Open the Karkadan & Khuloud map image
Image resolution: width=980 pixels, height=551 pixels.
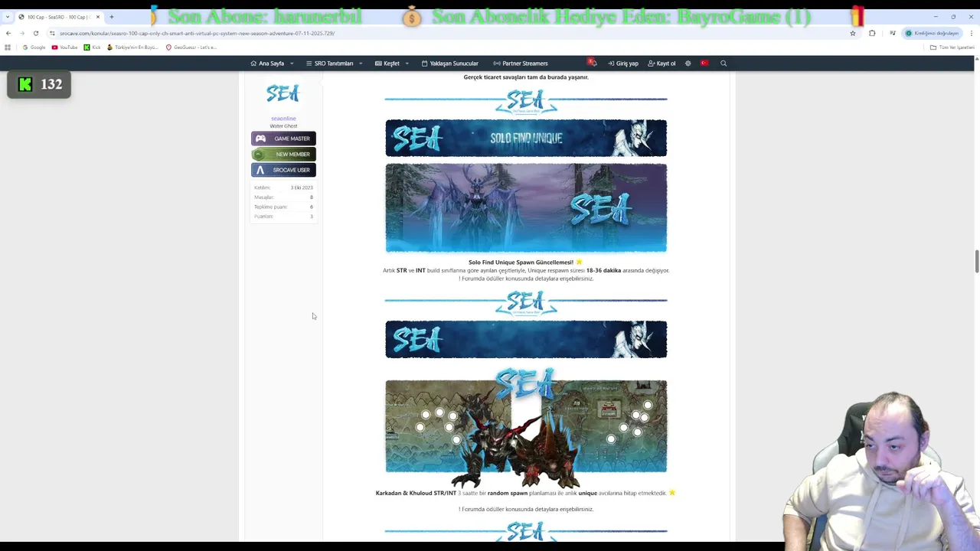coord(526,426)
